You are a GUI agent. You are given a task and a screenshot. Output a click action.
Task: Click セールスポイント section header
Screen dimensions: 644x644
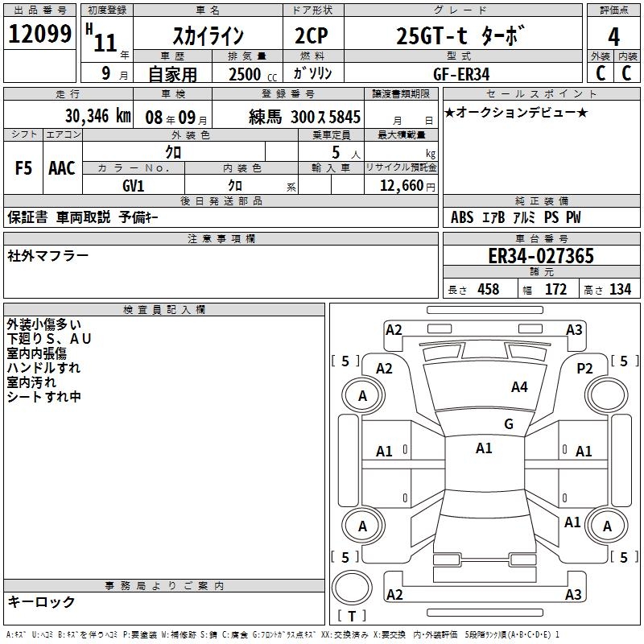click(541, 93)
